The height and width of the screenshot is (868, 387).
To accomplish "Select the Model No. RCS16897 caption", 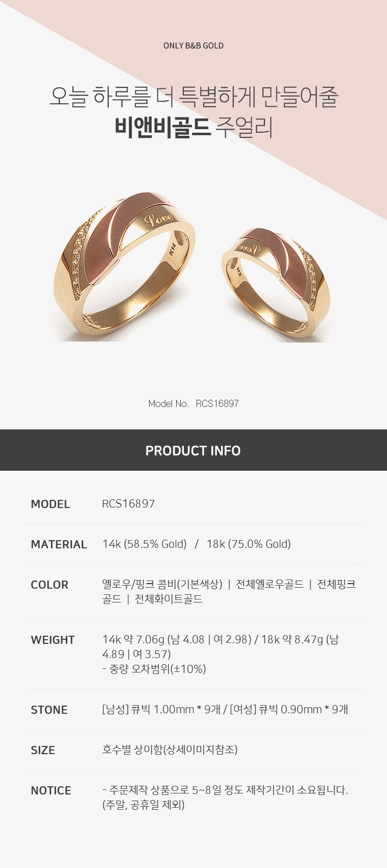I will point(194,403).
